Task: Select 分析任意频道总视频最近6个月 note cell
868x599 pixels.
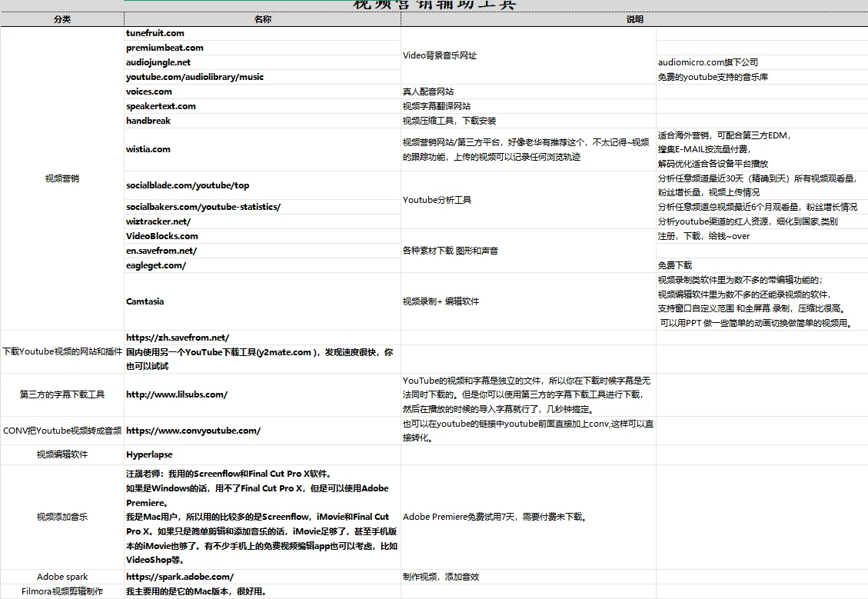Action: 762,207
